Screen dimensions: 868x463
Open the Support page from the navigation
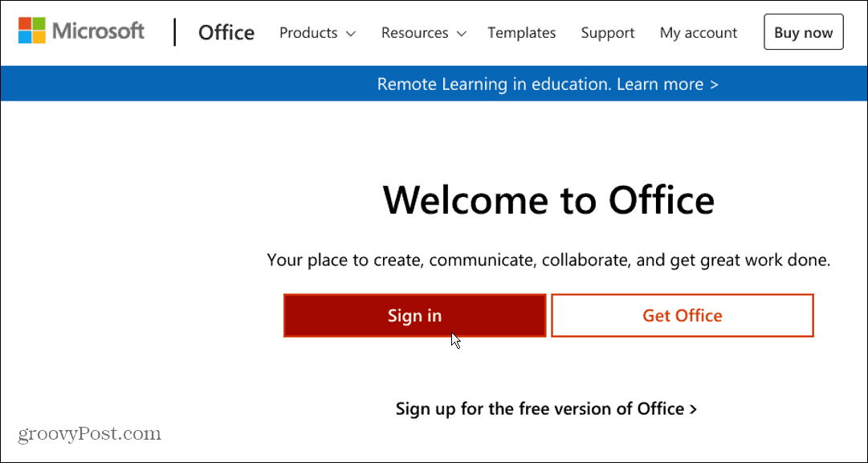(x=607, y=33)
